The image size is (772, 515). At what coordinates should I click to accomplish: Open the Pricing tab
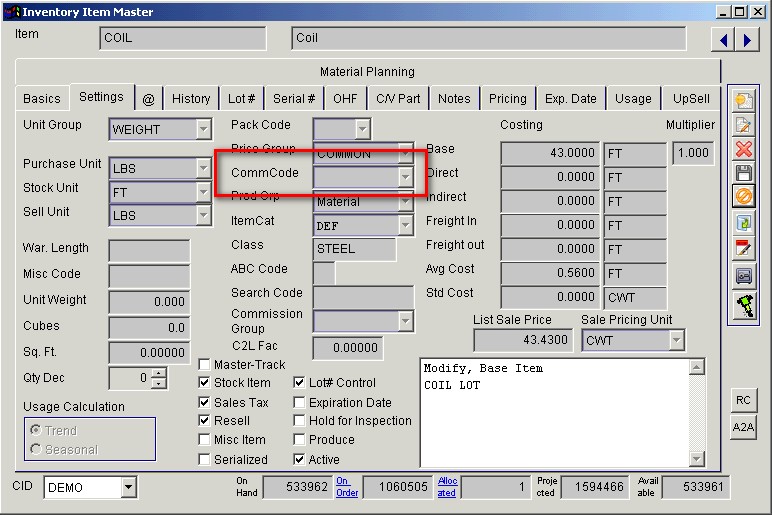coord(507,99)
